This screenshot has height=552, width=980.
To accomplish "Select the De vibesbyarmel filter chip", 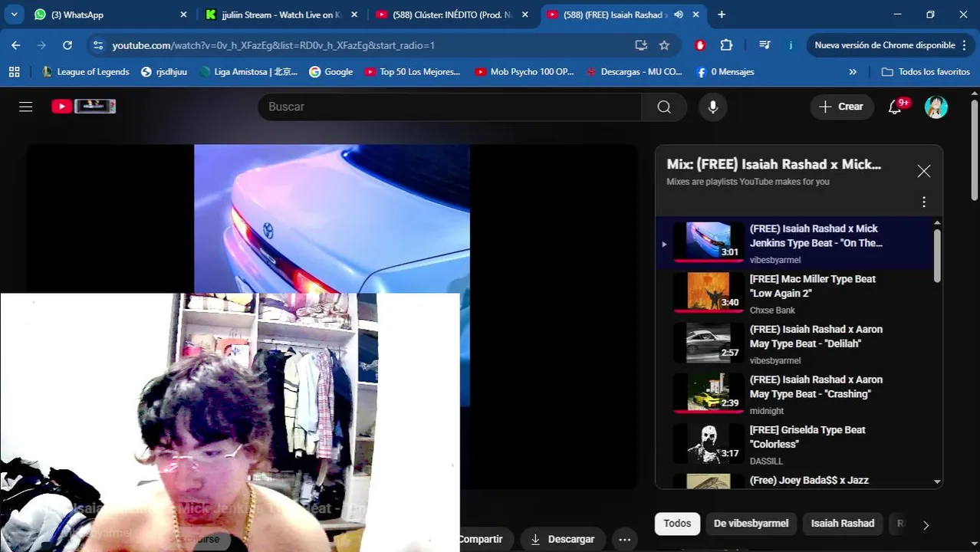I will (751, 524).
